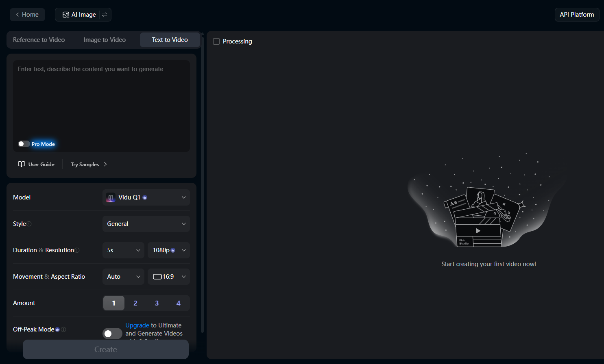Open the Duration dropdown showing 5s

[x=123, y=250]
